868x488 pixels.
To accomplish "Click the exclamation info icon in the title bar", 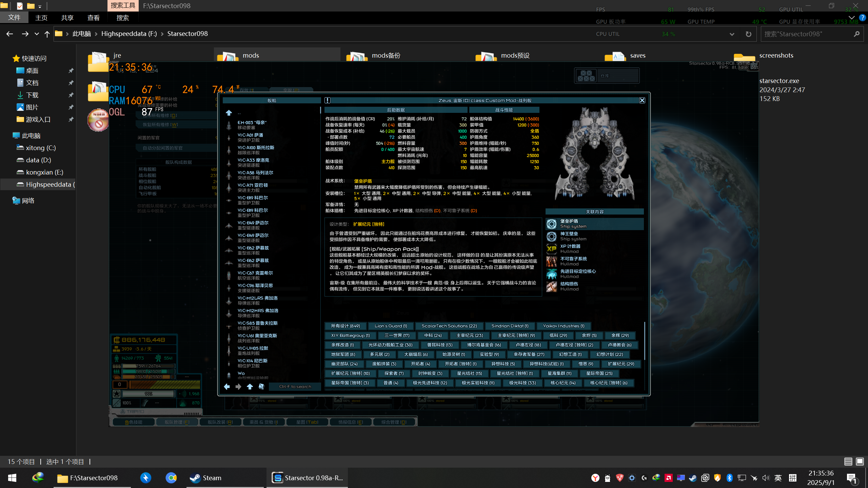I will [x=327, y=100].
